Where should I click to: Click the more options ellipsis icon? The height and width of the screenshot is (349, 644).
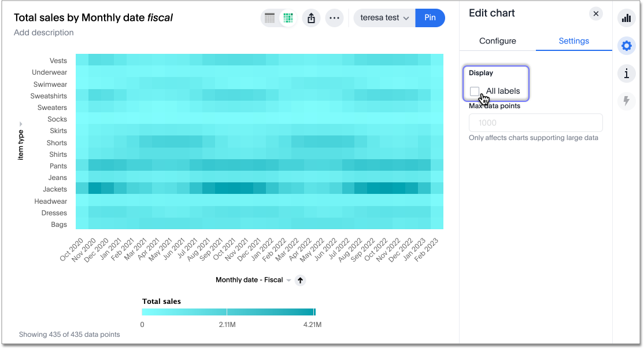click(334, 18)
